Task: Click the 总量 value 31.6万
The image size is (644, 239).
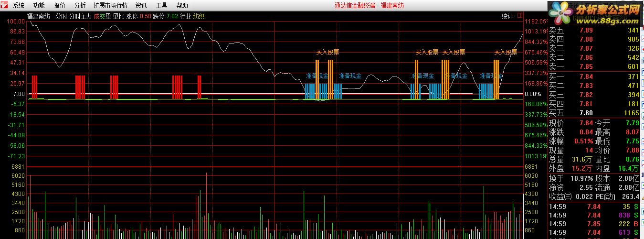Action: (582, 160)
